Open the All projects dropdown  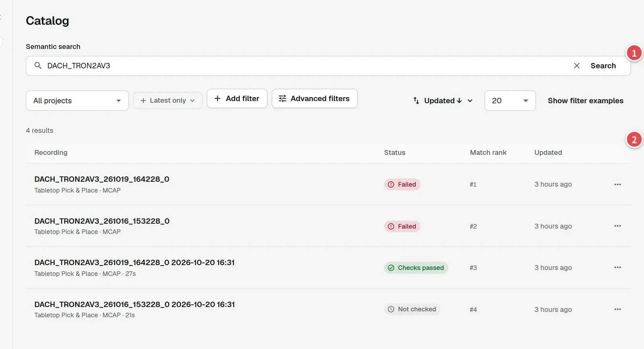(x=77, y=100)
